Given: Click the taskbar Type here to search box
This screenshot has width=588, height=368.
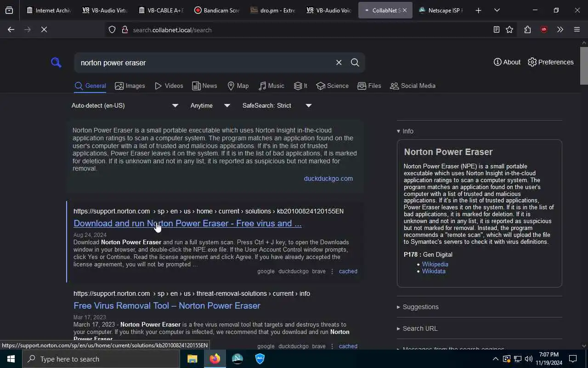Looking at the screenshot, I should pyautogui.click(x=101, y=359).
